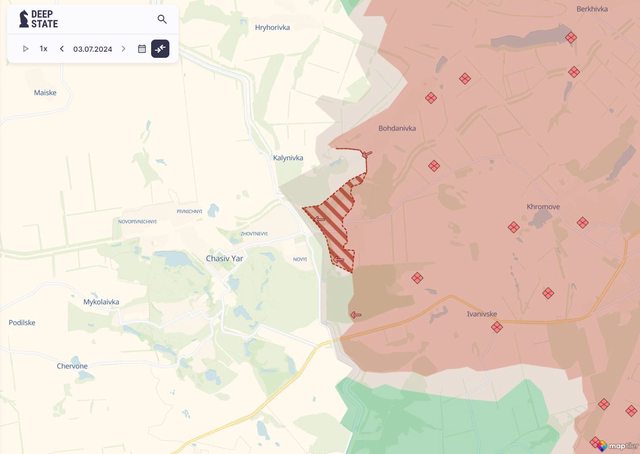Image resolution: width=640 pixels, height=454 pixels.
Task: Click the unit marker near Berkhivka reservoir
Action: [x=571, y=38]
